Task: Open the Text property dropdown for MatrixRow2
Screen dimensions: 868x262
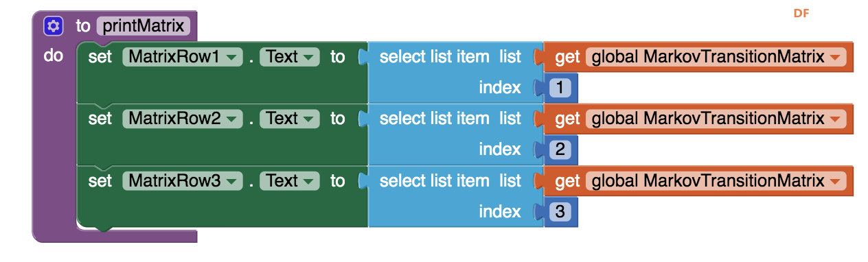Action: [x=290, y=119]
